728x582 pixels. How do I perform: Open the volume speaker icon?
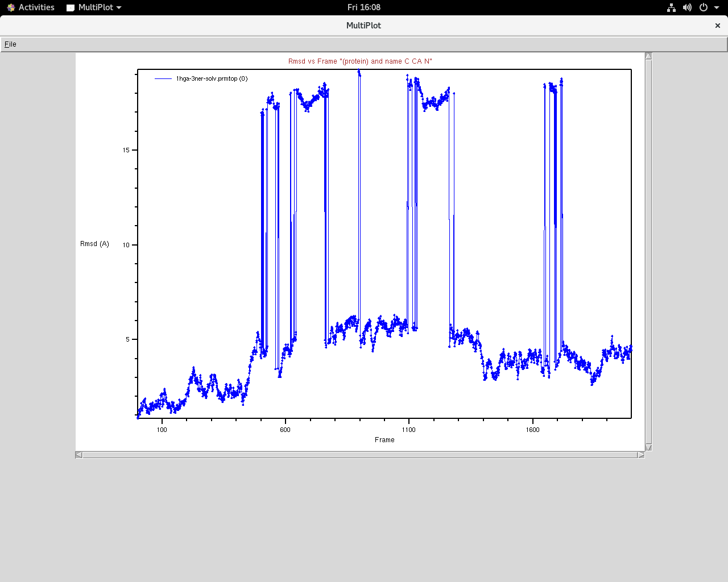pos(687,7)
